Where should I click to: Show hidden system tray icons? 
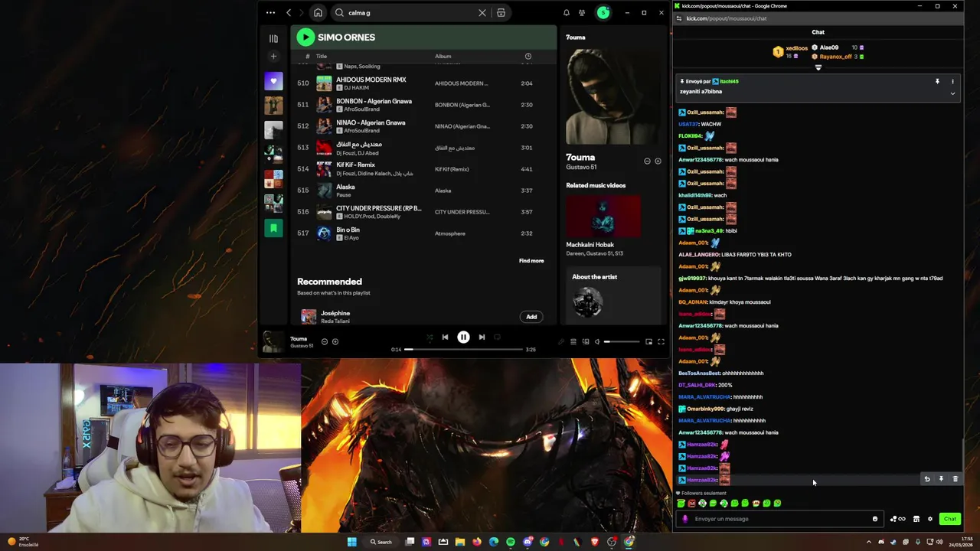tap(868, 542)
